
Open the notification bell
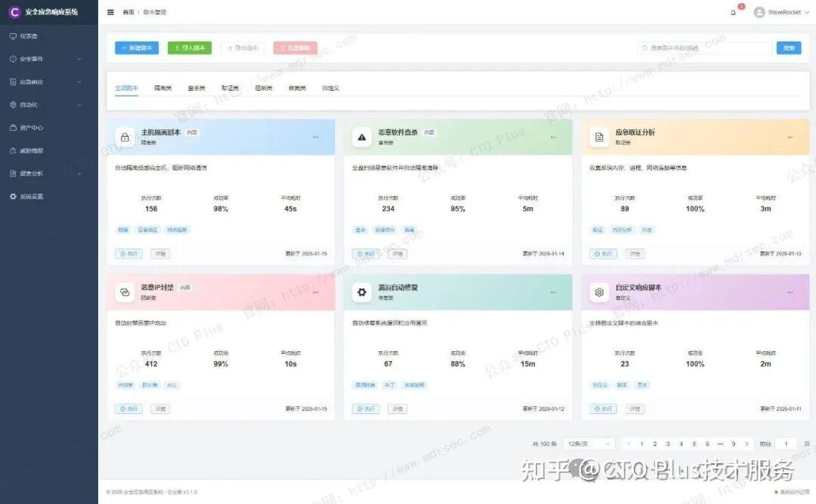click(733, 13)
